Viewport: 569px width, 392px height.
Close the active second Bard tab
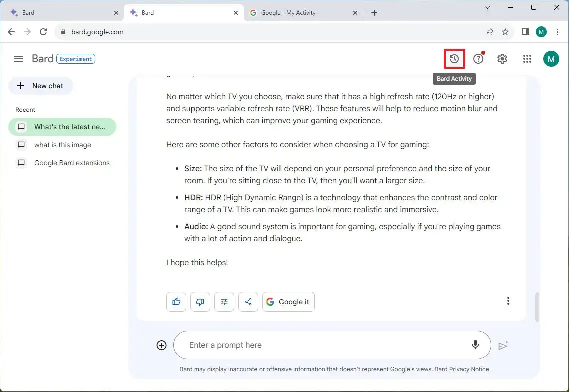[x=236, y=13]
